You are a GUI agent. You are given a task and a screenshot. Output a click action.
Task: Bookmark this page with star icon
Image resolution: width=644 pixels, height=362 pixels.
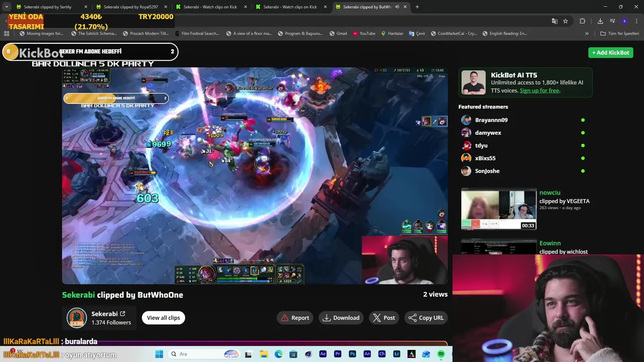coord(566,21)
